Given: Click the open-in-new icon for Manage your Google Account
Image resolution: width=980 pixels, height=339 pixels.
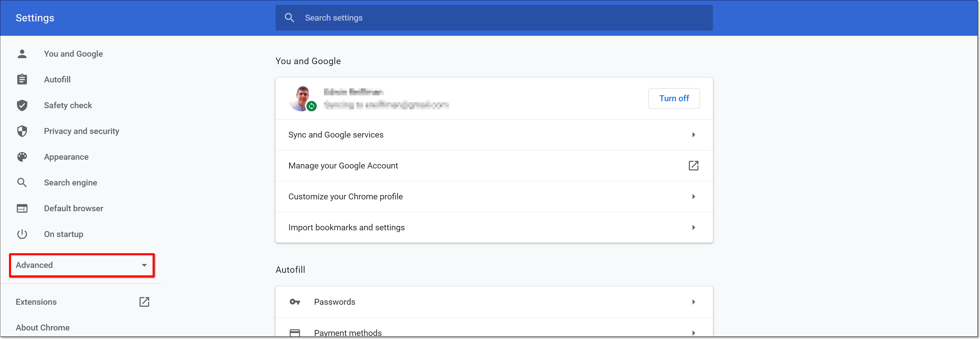Looking at the screenshot, I should coord(694,165).
